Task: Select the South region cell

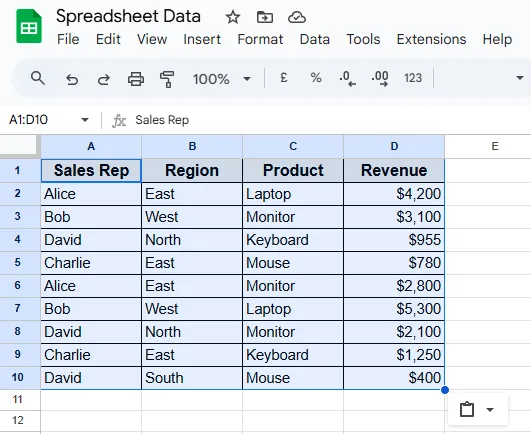Action: (192, 378)
